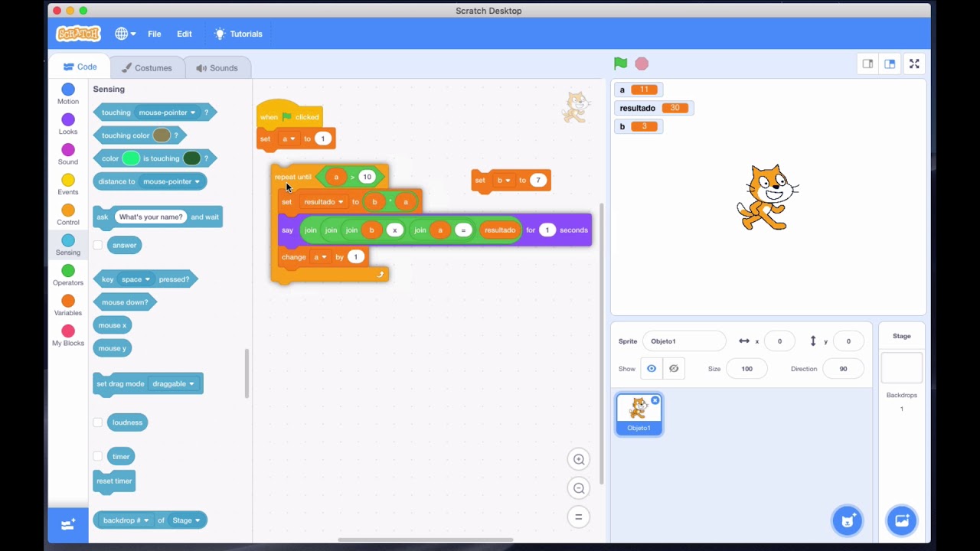Open the Events block category

(x=68, y=184)
